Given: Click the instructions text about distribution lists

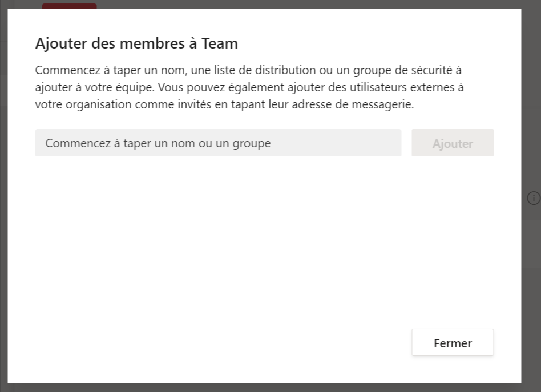Looking at the screenshot, I should coord(249,87).
